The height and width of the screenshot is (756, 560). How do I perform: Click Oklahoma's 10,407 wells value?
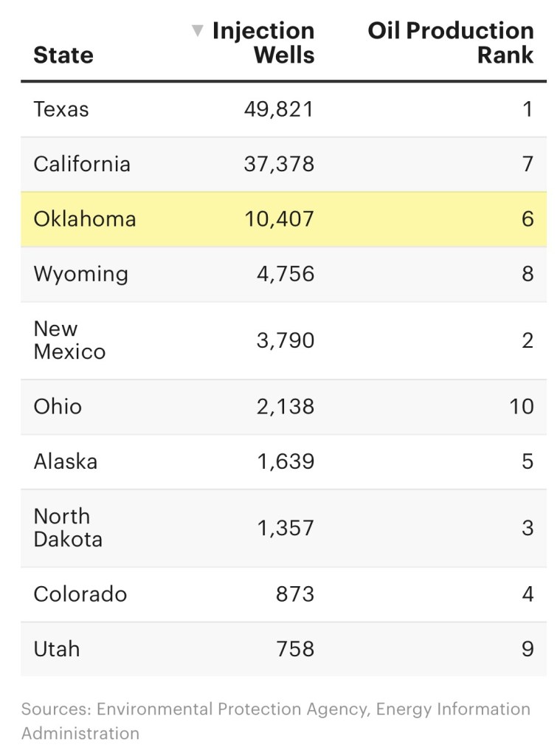pyautogui.click(x=279, y=219)
